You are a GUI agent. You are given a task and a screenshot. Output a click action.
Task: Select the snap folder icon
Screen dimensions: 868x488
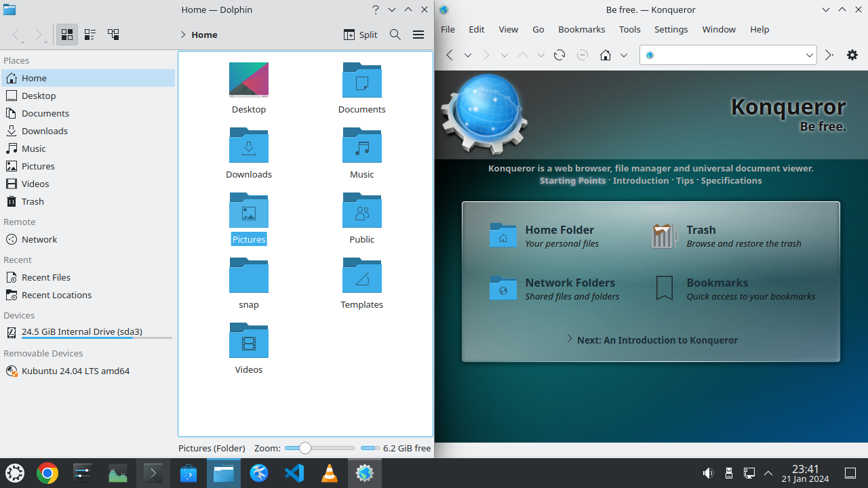249,275
